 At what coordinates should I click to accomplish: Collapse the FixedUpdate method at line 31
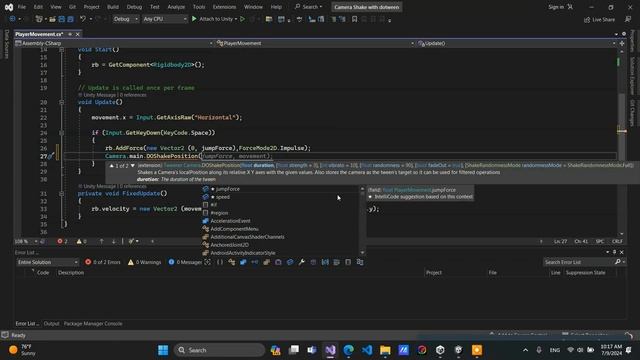pos(62,193)
